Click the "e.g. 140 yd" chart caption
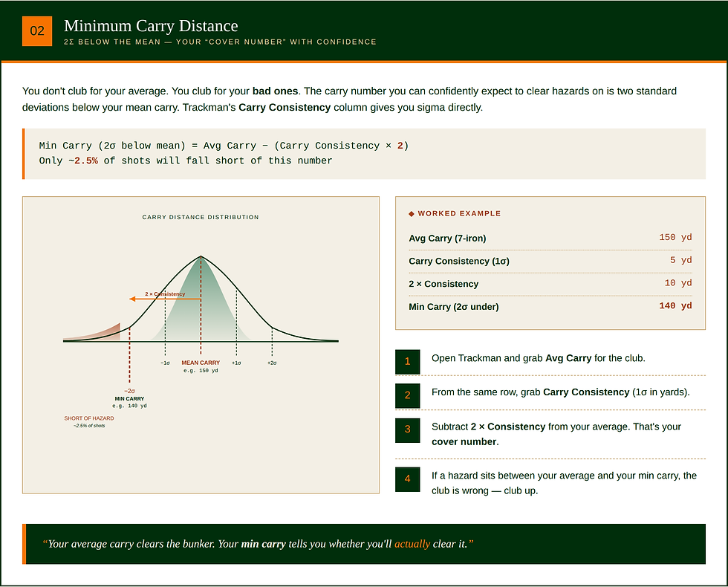This screenshot has height=587, width=728. point(129,406)
